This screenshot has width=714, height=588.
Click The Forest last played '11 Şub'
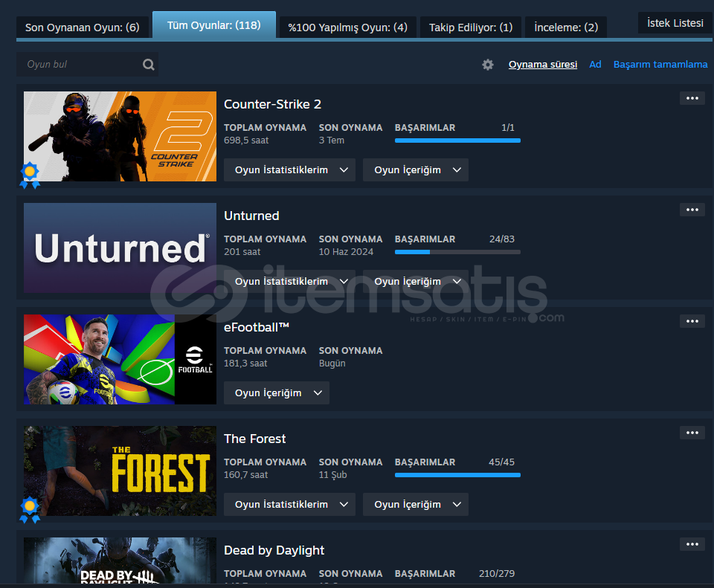click(333, 475)
